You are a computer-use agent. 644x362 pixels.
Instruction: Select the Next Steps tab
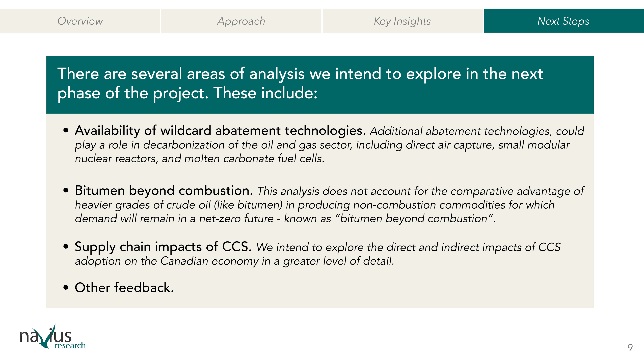coord(563,21)
